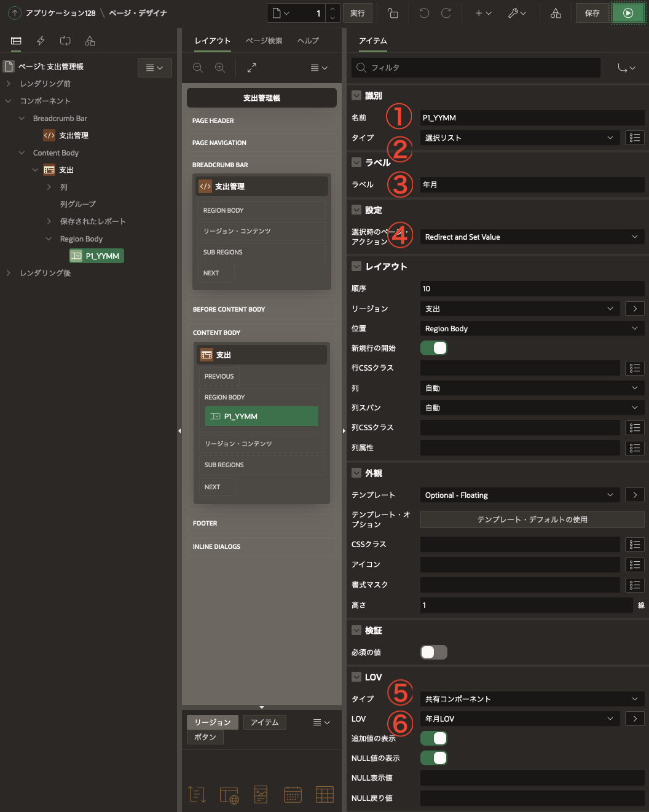Viewport: 649px width, 812px height.
Task: Redo the last change
Action: [446, 13]
